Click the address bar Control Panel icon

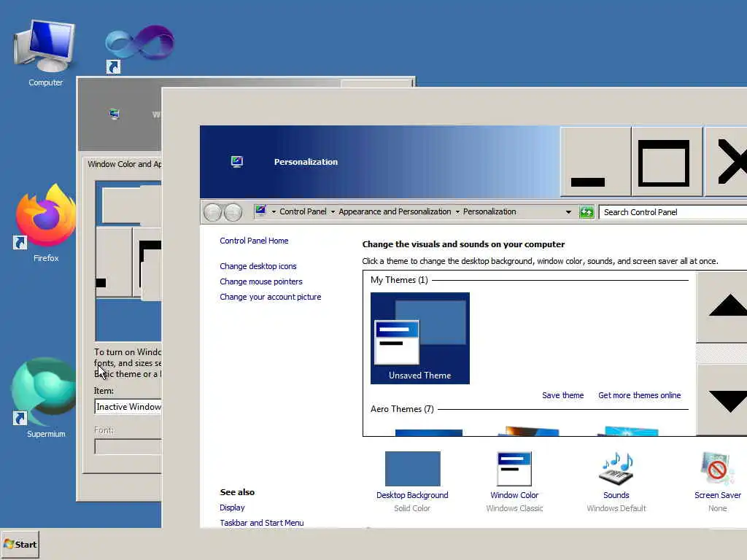[260, 211]
